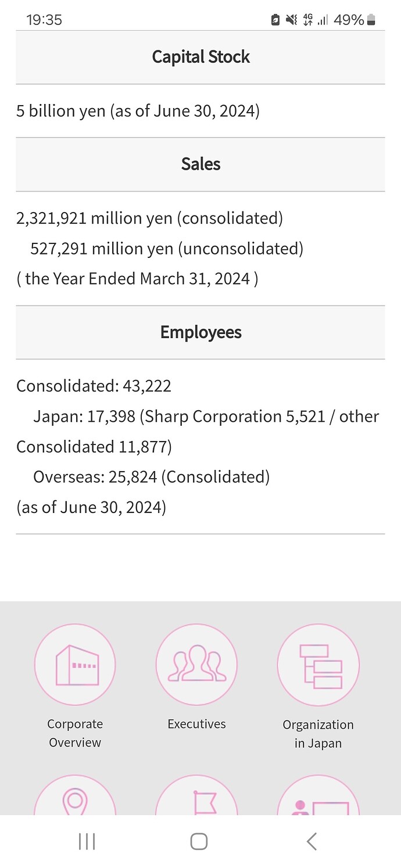Image resolution: width=401 pixels, height=868 pixels.
Task: Tap the Executives people icon
Action: (196, 665)
